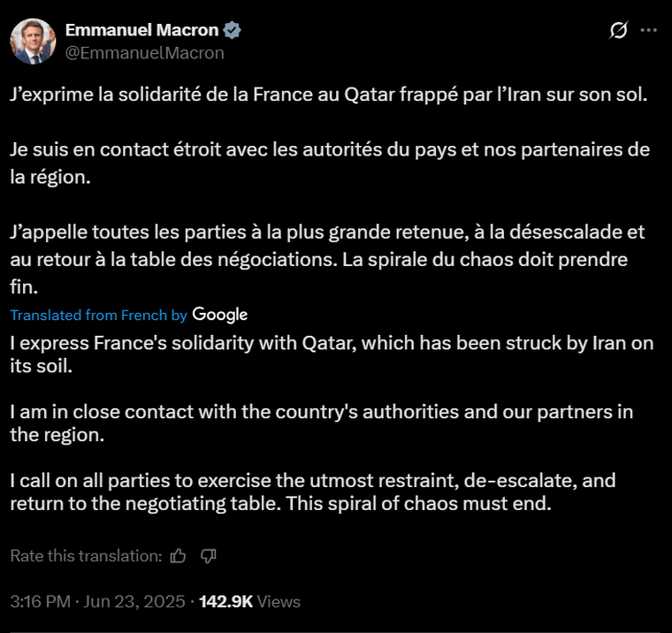Click the "Translated from French by" link
672x633 pixels.
99,316
